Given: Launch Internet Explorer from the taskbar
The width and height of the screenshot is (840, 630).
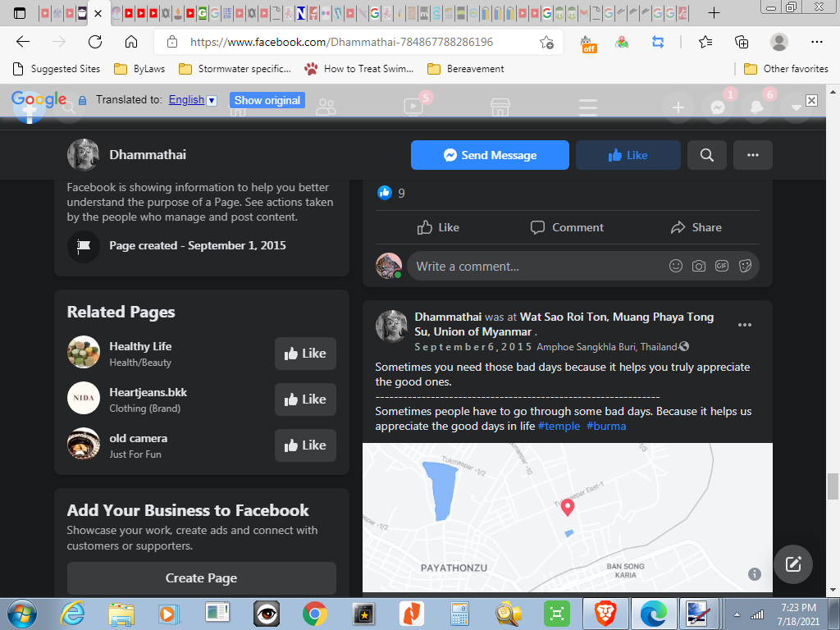Looking at the screenshot, I should [x=72, y=614].
